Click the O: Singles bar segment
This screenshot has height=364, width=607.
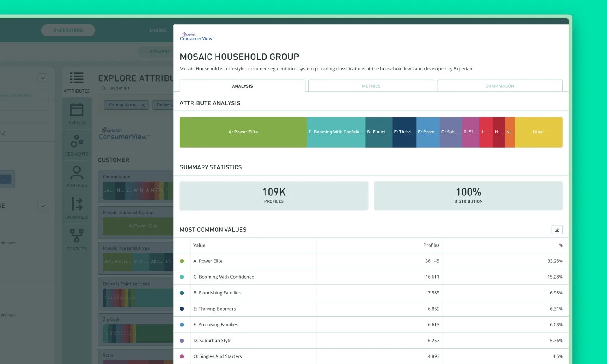pyautogui.click(x=471, y=132)
